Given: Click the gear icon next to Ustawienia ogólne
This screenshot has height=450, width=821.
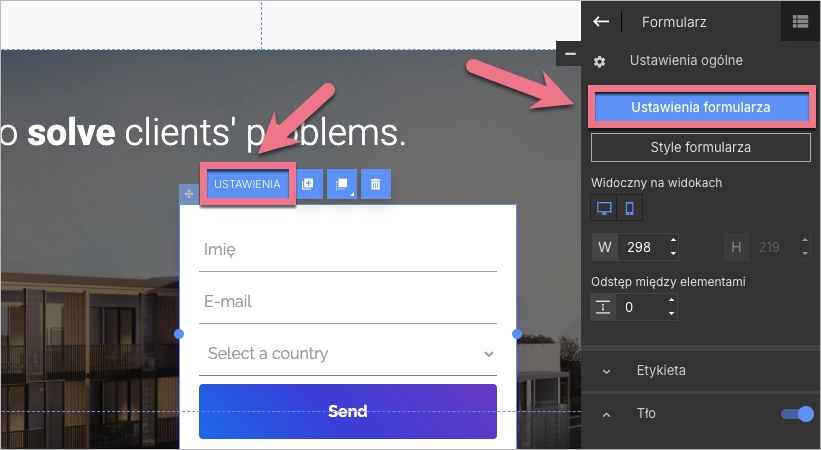Looking at the screenshot, I should click(600, 62).
